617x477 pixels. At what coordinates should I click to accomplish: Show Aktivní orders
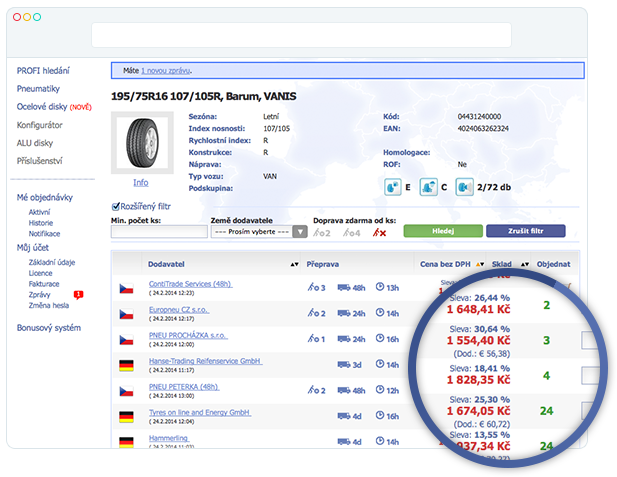tap(39, 212)
